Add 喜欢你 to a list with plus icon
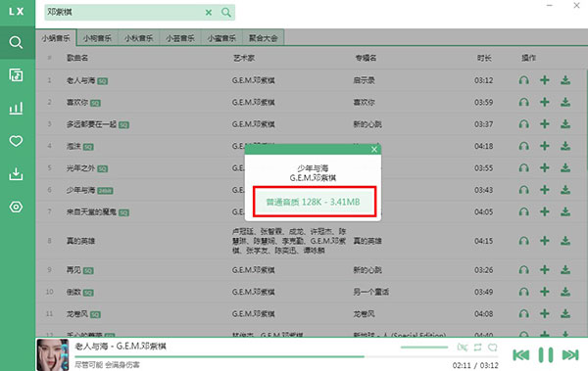 (545, 102)
